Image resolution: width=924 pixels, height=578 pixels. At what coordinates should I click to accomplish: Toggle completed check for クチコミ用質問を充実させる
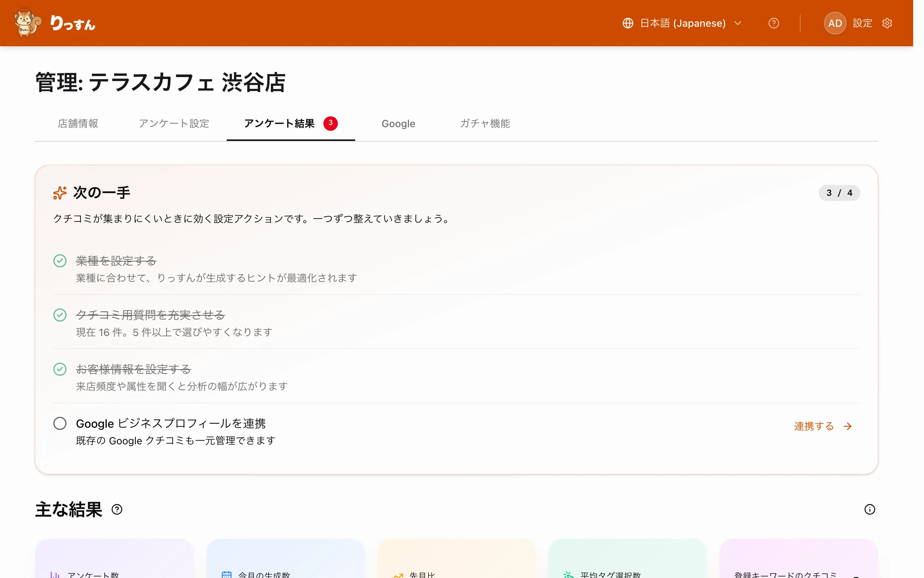tap(60, 315)
